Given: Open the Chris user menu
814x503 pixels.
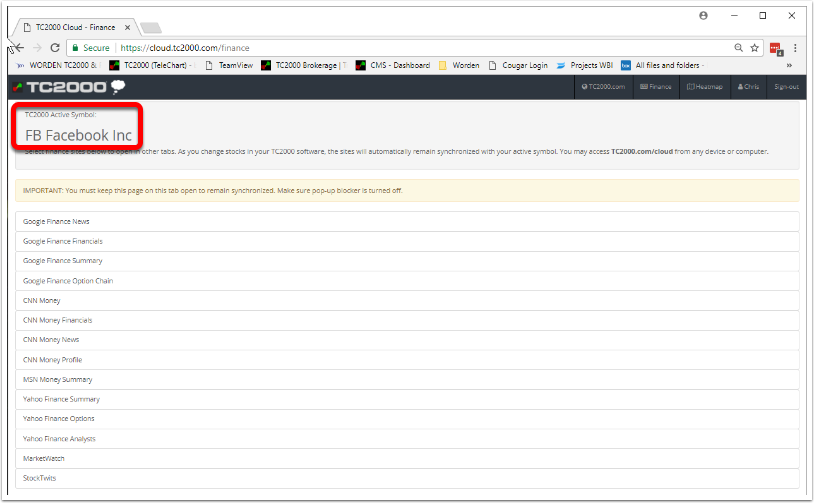Looking at the screenshot, I should coord(748,87).
